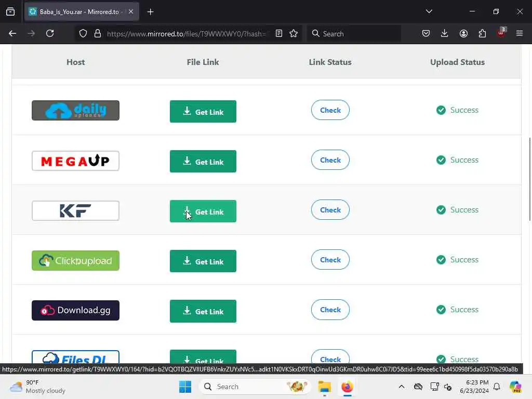Open the weather widget showing 90°F
This screenshot has height=399, width=532.
point(37,387)
